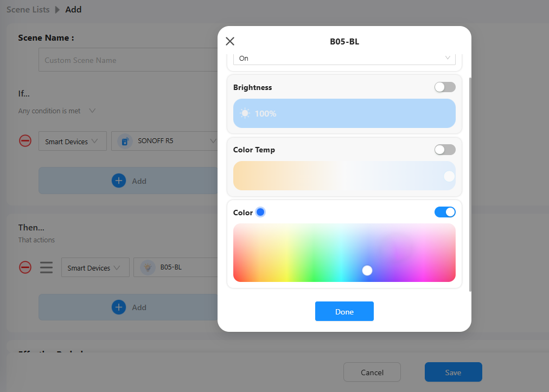The image size is (549, 392).
Task: Click the blue color indicator dot beside Color
Action: tap(260, 212)
